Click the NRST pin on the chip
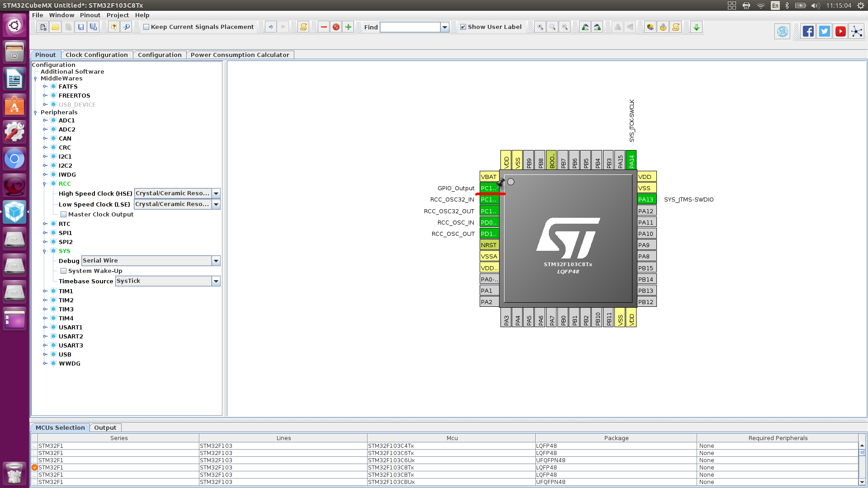868x488 pixels. [489, 245]
